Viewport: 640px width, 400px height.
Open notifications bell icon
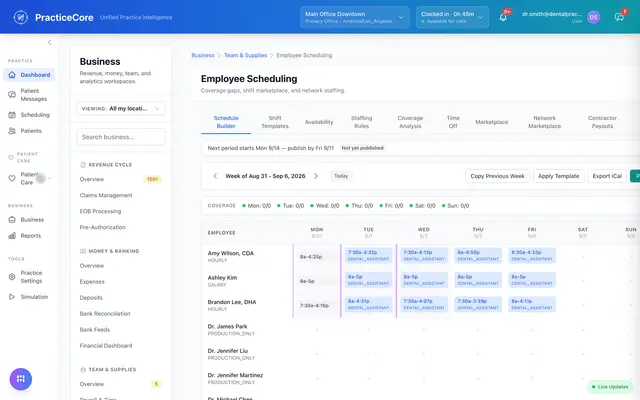[503, 17]
